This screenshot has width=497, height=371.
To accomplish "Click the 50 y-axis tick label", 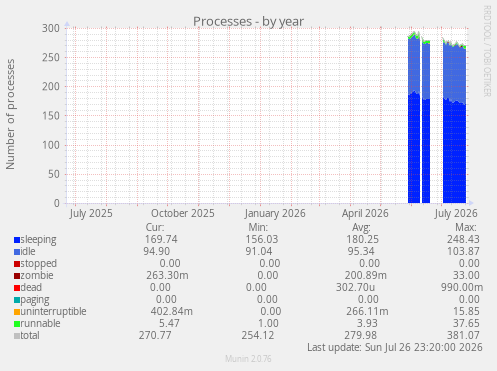I will 54,174.
